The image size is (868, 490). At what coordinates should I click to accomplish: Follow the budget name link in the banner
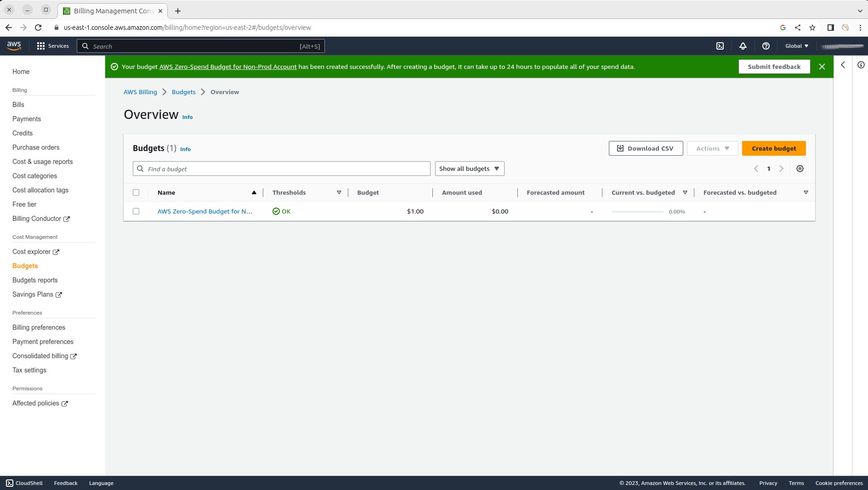click(228, 67)
